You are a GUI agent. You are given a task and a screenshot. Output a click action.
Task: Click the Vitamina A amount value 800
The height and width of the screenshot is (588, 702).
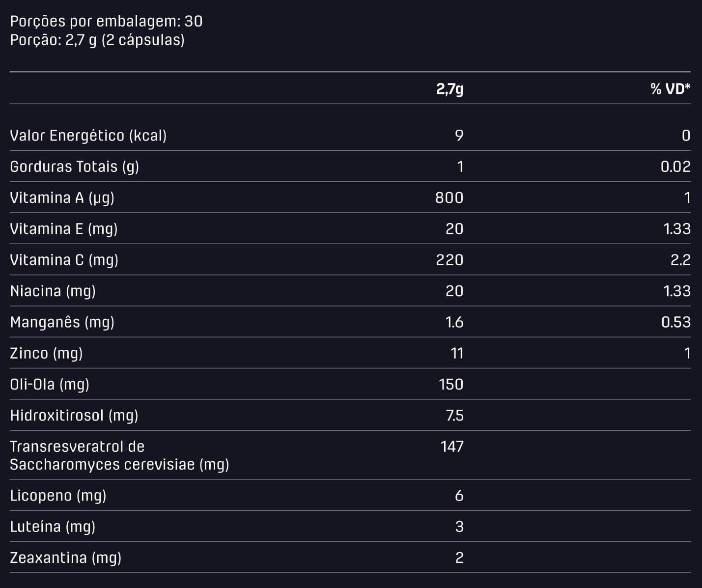click(x=449, y=198)
